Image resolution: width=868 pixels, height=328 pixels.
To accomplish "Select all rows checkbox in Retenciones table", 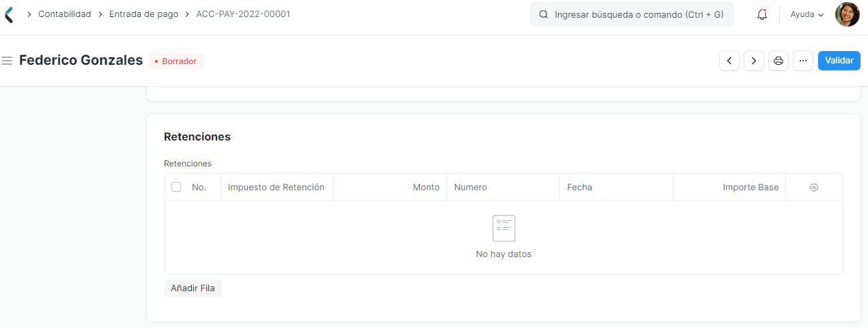I will [x=176, y=187].
